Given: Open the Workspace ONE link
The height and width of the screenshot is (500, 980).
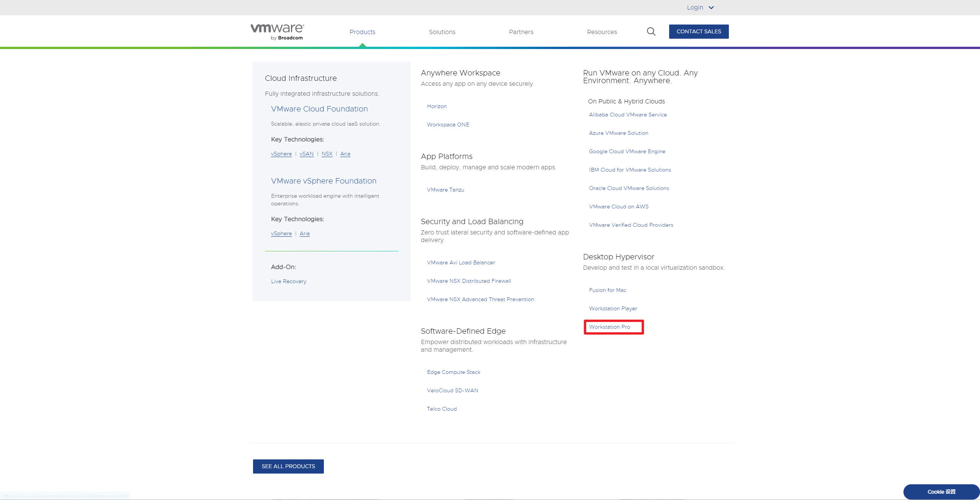Looking at the screenshot, I should pos(448,125).
